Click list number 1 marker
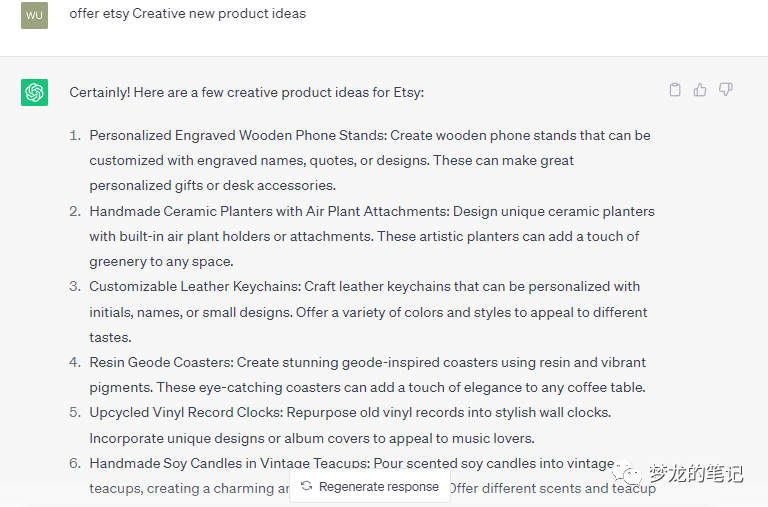 [x=75, y=135]
